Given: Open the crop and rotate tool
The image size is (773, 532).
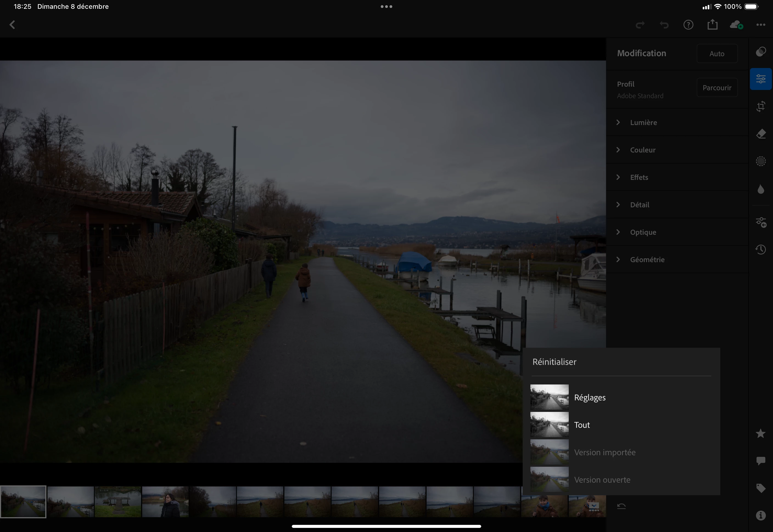Looking at the screenshot, I should click(760, 107).
